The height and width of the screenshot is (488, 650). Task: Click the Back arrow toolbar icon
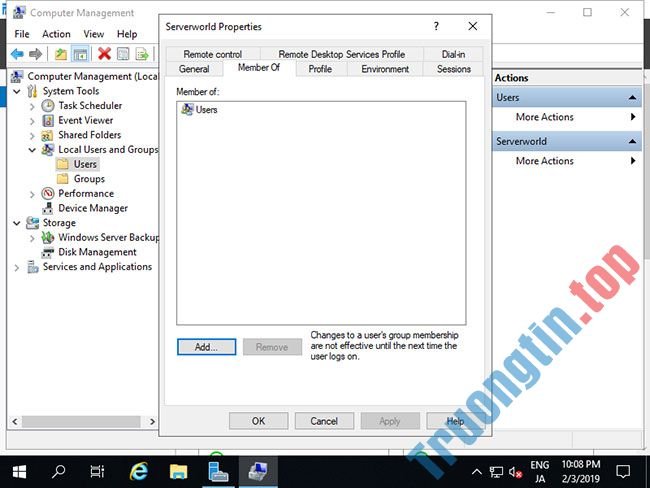(17, 54)
